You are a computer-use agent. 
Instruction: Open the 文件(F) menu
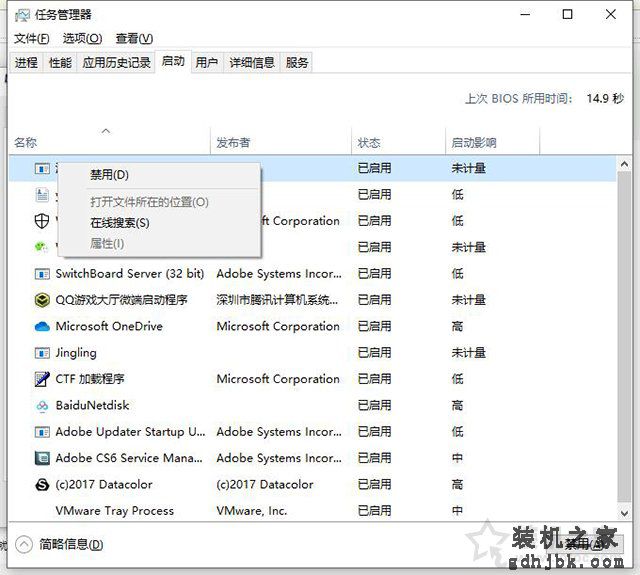(x=31, y=38)
